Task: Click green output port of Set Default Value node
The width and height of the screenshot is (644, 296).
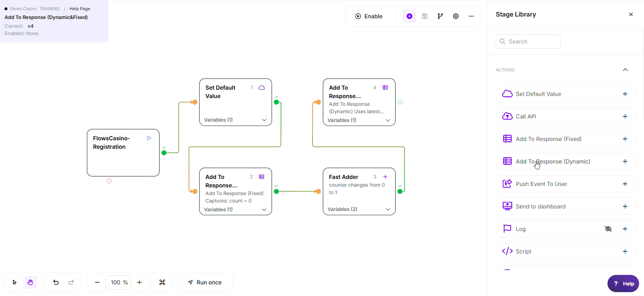Action: (x=276, y=102)
